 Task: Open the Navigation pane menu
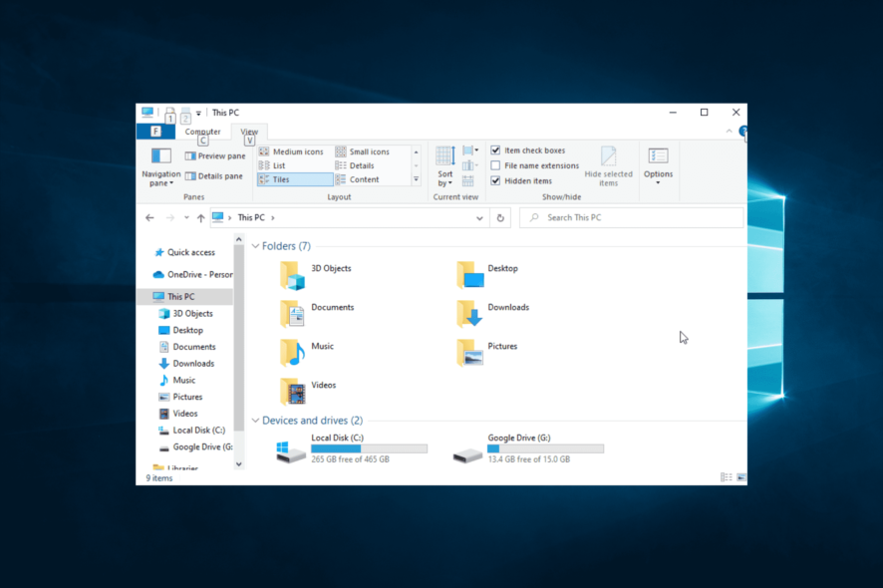click(160, 166)
